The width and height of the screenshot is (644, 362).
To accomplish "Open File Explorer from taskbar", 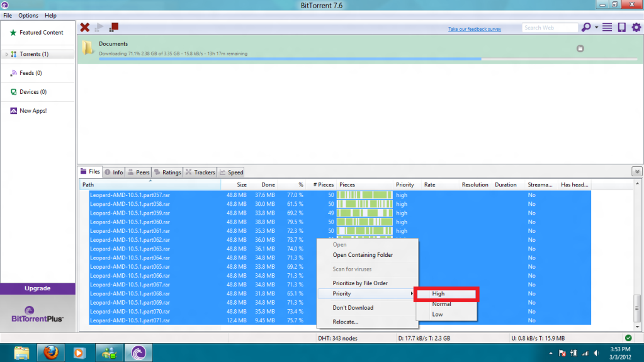I will coord(21,353).
